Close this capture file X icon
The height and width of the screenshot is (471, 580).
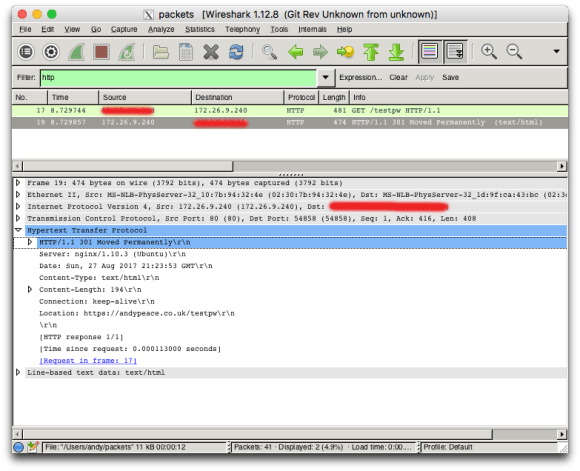pos(211,51)
